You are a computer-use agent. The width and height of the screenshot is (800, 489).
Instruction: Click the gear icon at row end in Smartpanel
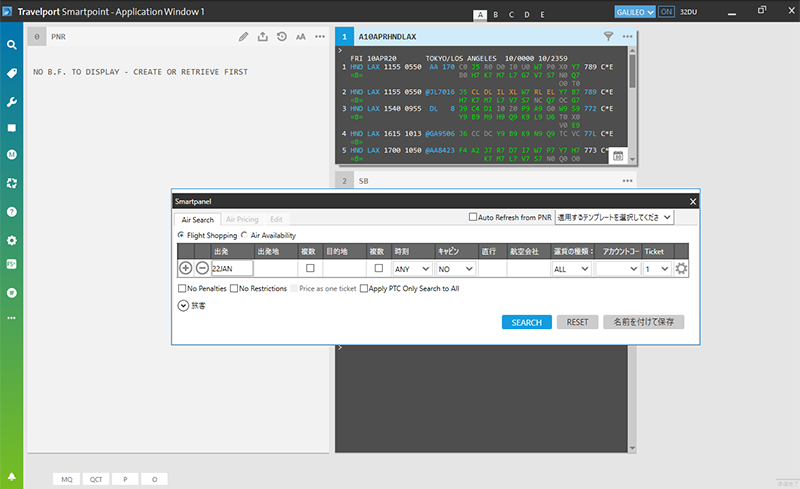point(681,268)
